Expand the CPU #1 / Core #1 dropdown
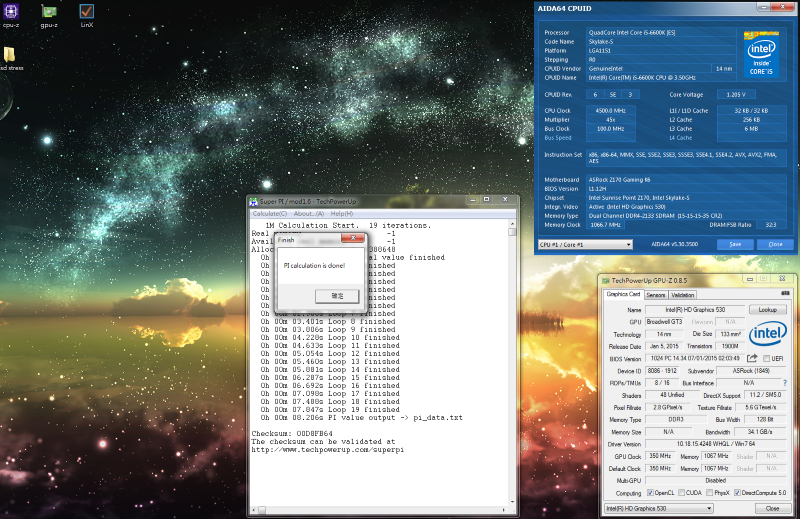The image size is (800, 519). click(585, 244)
